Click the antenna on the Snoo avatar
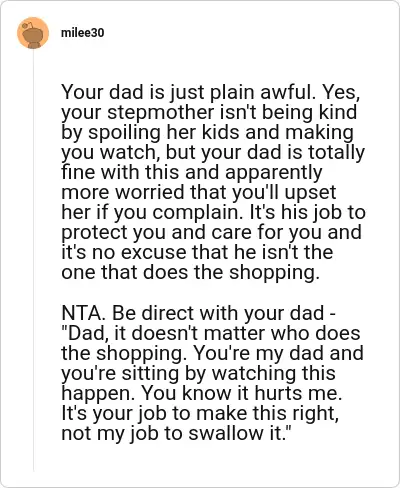 tap(28, 25)
